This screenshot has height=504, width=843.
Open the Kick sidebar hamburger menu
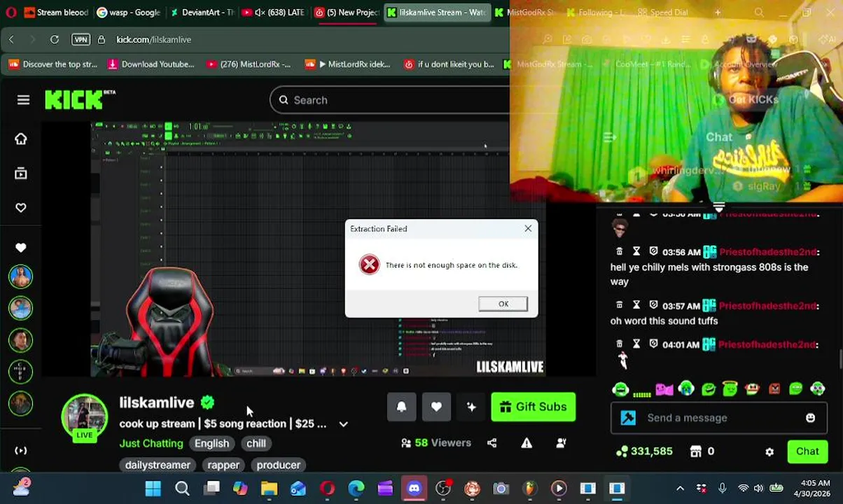point(23,100)
